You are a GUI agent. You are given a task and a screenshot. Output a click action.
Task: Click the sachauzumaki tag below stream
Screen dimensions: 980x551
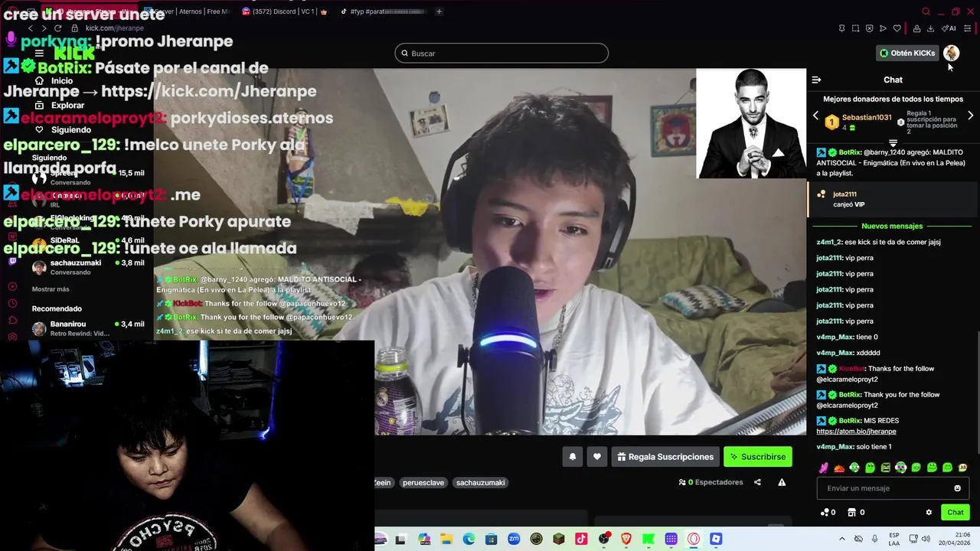[x=481, y=483]
